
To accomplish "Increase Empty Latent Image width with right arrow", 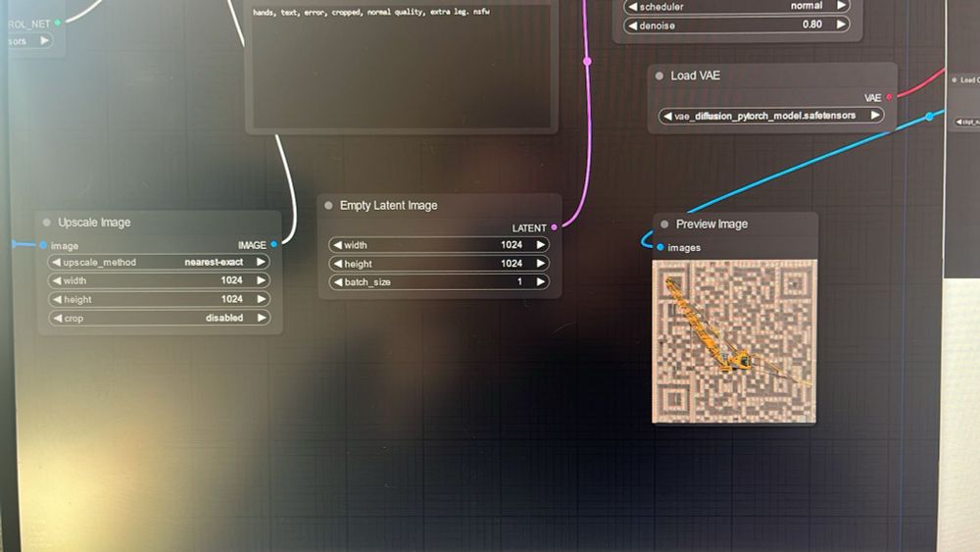I will pos(541,245).
